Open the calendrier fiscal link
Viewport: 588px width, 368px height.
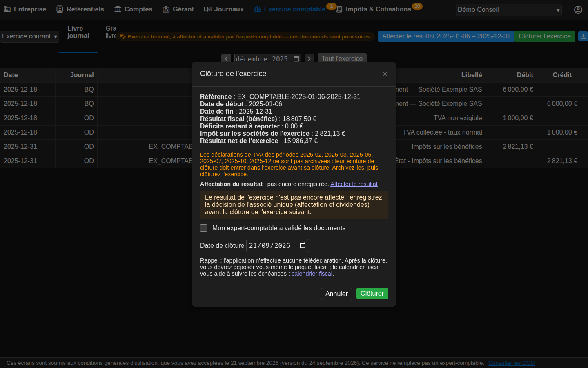pyautogui.click(x=312, y=274)
